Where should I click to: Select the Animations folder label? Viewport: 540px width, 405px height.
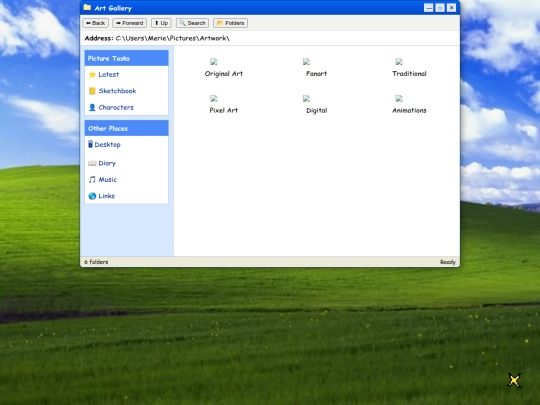tap(409, 110)
